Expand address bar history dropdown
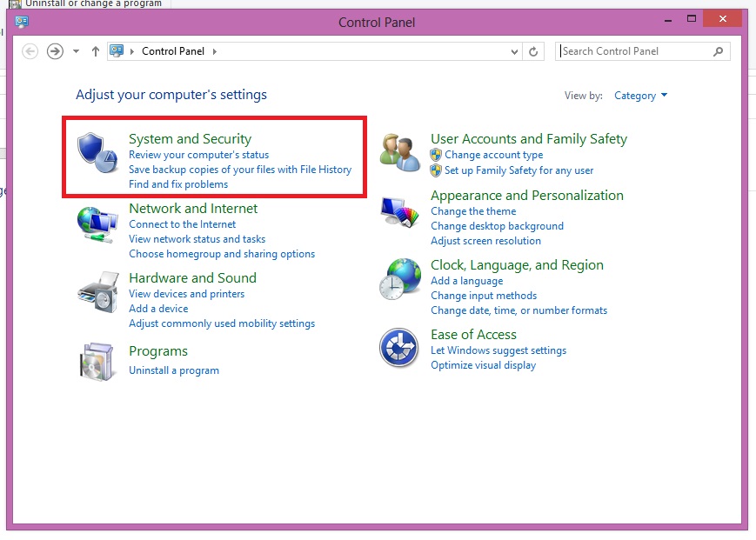 pyautogui.click(x=514, y=51)
